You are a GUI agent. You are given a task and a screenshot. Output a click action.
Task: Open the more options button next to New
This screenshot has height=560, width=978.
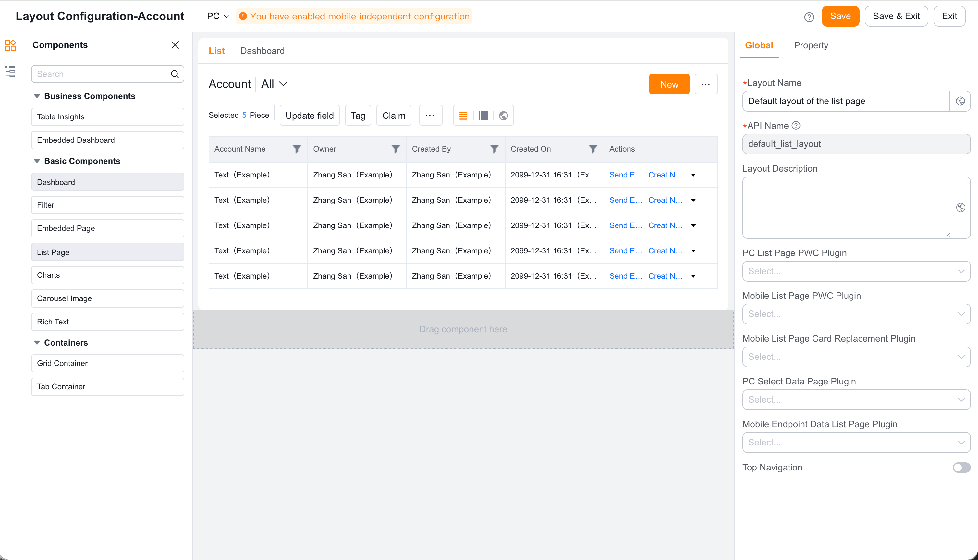coord(706,84)
